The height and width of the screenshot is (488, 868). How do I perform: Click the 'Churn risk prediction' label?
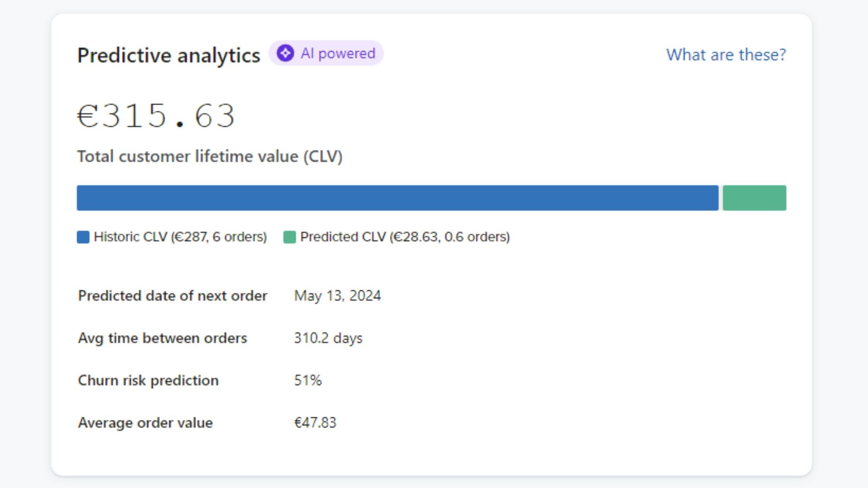click(x=148, y=380)
